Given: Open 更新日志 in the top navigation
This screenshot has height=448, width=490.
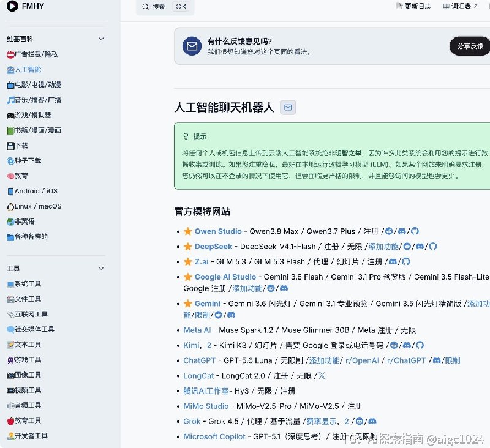Looking at the screenshot, I should pos(414,6).
